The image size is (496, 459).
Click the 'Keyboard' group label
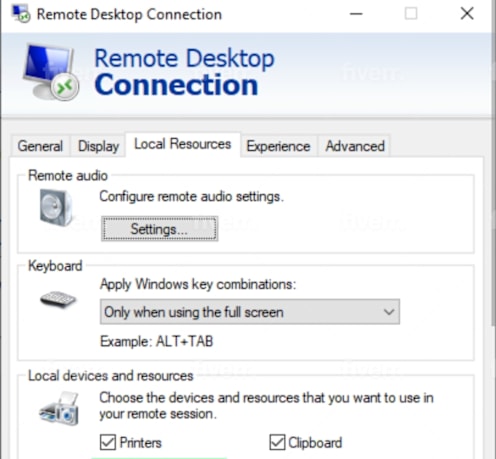(55, 266)
